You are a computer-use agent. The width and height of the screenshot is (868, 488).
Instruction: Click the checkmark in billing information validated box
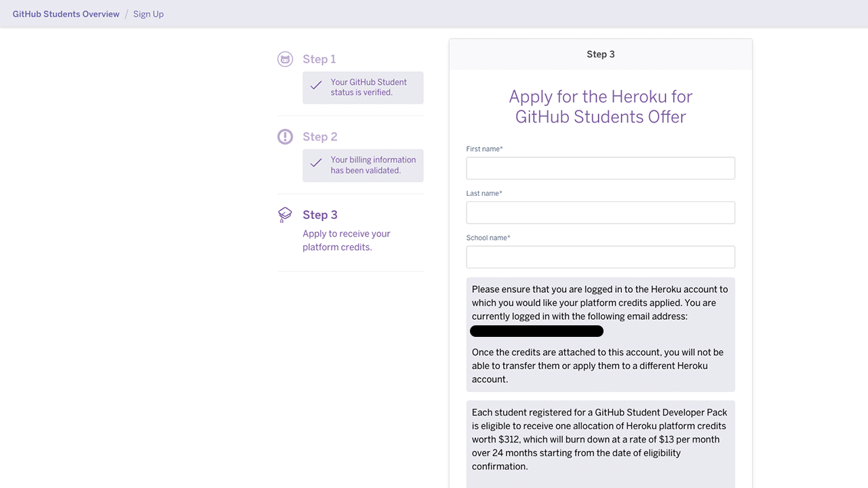point(316,164)
